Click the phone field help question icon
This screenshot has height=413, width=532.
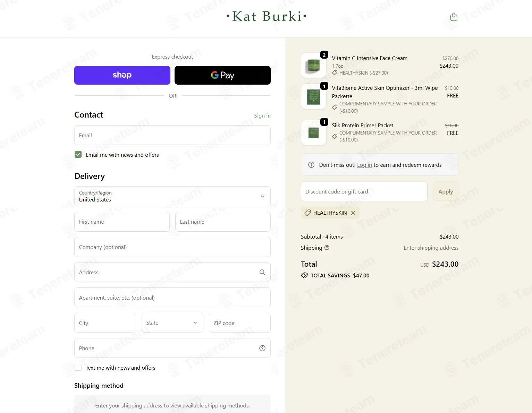tap(262, 348)
